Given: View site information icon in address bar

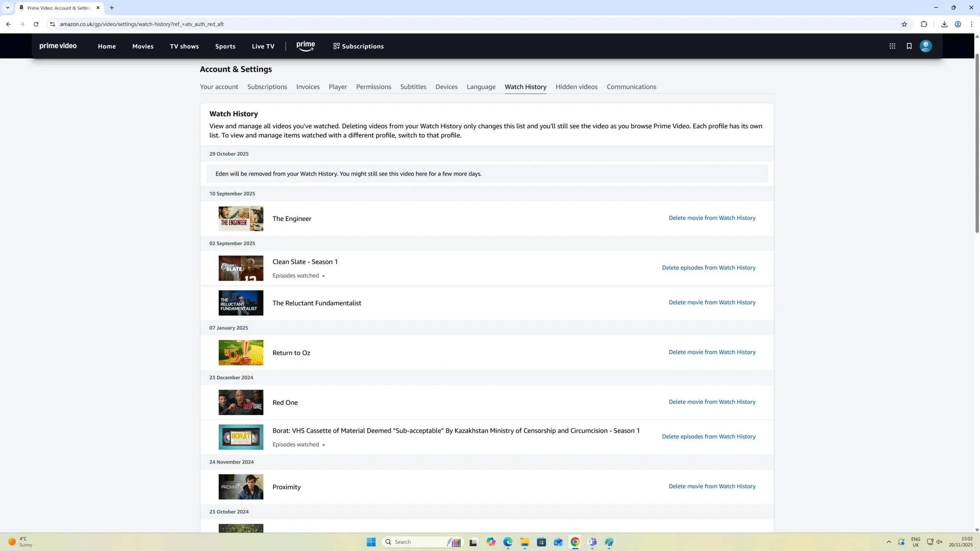Looking at the screenshot, I should [x=52, y=24].
